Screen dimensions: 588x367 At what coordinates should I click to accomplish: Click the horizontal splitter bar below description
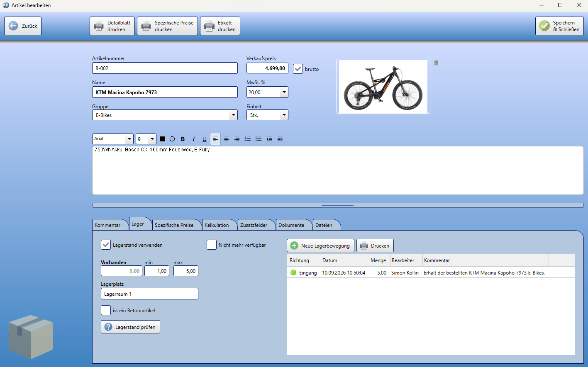pos(338,205)
